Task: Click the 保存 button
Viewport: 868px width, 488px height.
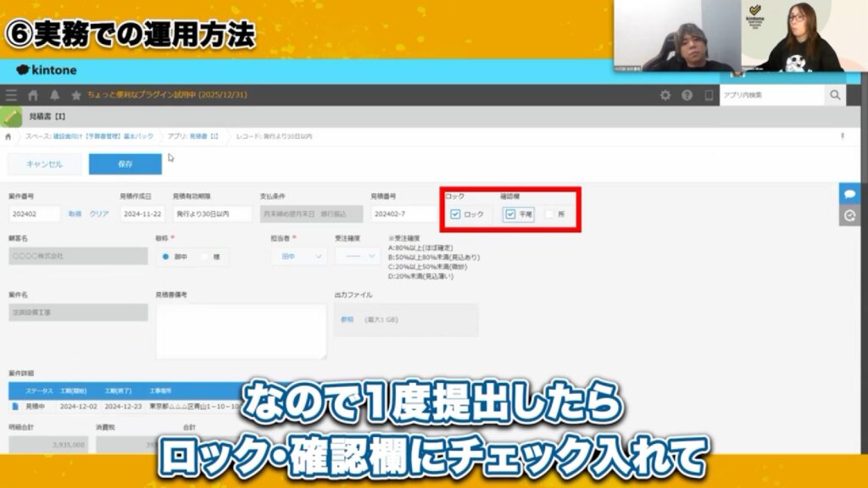Action: [x=125, y=164]
